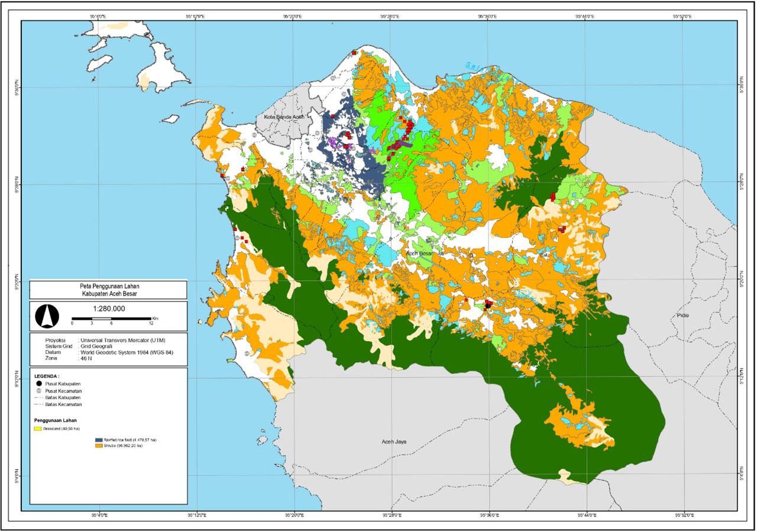Select the Shrubs orange legend swatch

point(99,446)
